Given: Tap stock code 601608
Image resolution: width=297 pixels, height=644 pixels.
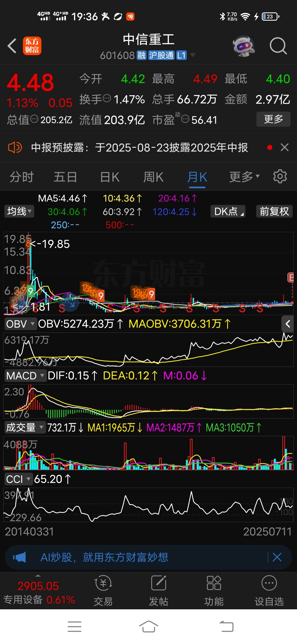Looking at the screenshot, I should (x=117, y=55).
